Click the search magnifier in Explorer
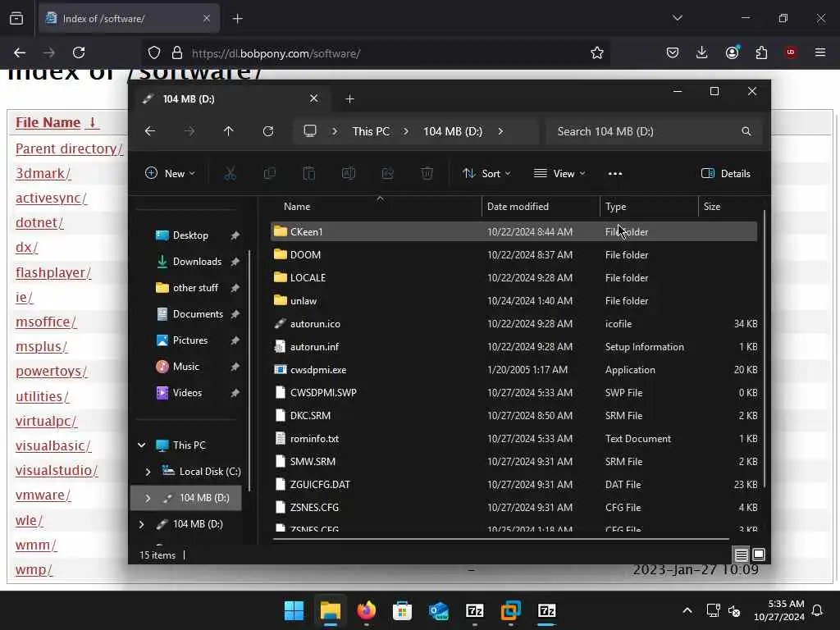Viewport: 840px width, 630px height. click(x=746, y=131)
